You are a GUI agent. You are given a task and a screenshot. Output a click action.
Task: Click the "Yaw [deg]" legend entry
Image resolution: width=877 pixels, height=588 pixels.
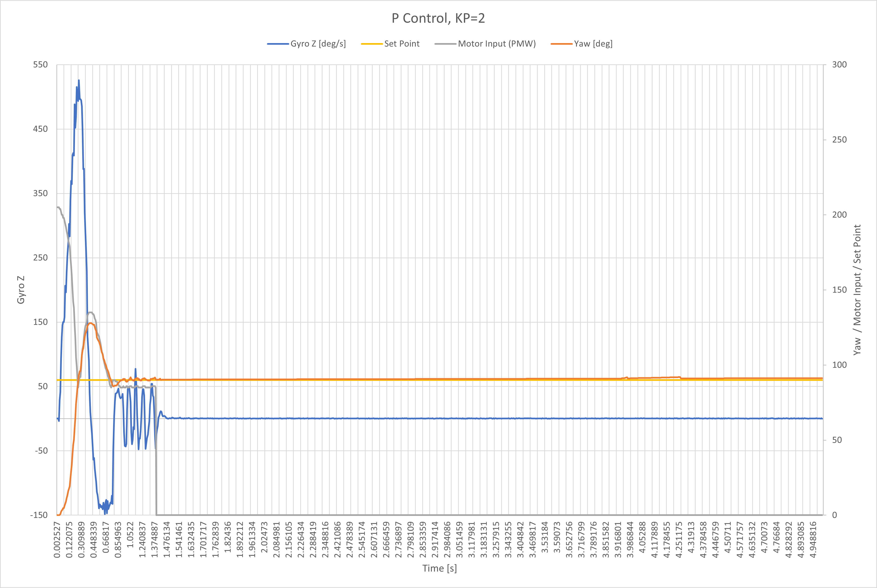click(582, 44)
